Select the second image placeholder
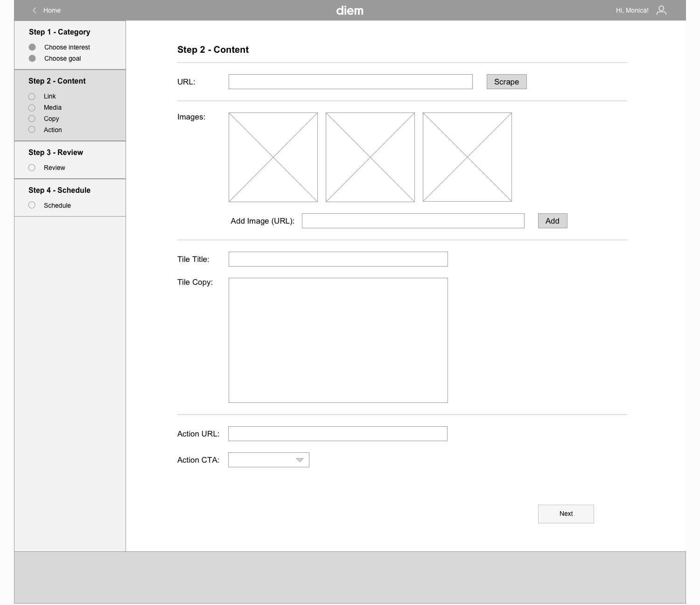The image size is (700, 605). 370,157
